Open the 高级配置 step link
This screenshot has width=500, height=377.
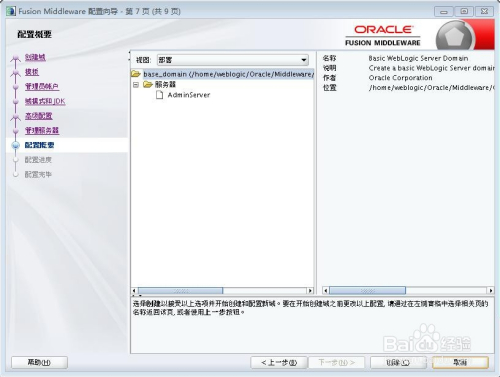click(x=38, y=116)
